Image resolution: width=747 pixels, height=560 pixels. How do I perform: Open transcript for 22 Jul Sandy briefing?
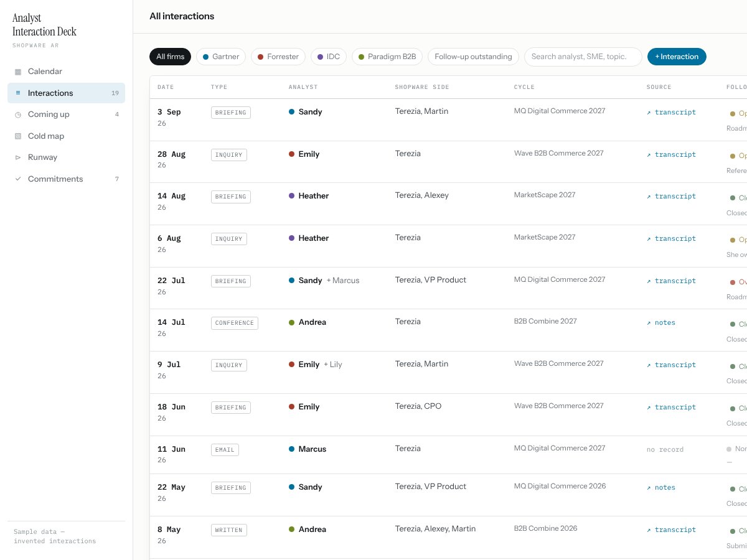(x=671, y=281)
